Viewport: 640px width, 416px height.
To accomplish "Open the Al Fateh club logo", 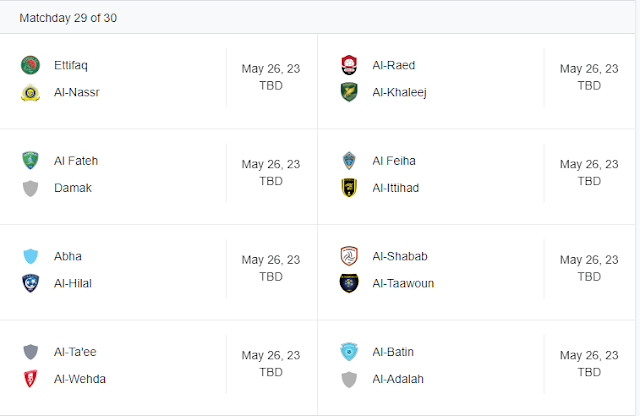I will [30, 161].
